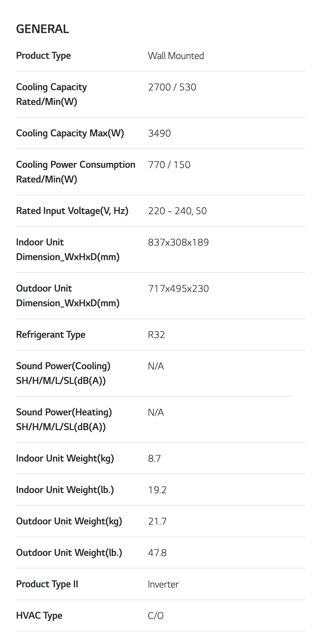Image resolution: width=321 pixels, height=644 pixels.
Task: Click the Indoor Unit Dimension label
Action: click(x=67, y=250)
